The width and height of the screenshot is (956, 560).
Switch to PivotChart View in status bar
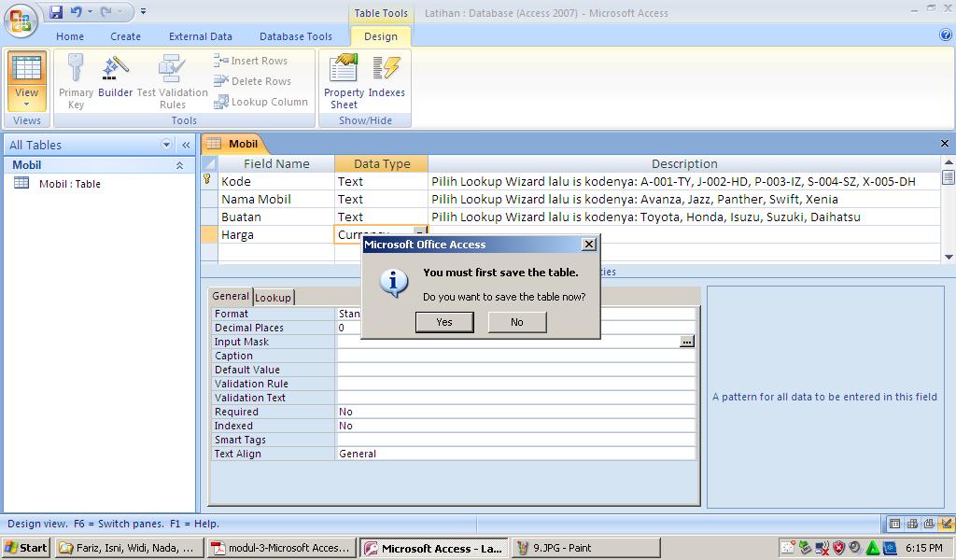(929, 524)
